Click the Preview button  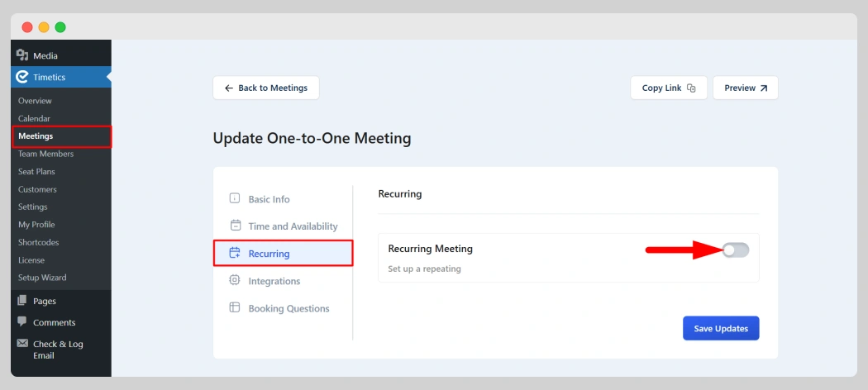745,88
